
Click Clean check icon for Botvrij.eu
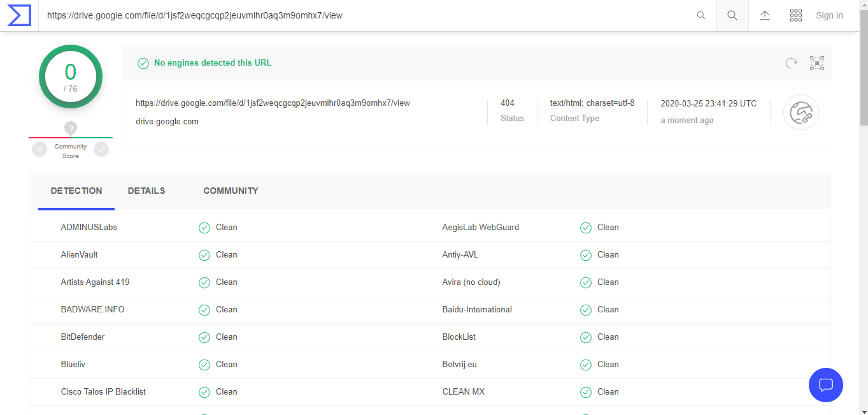(586, 365)
